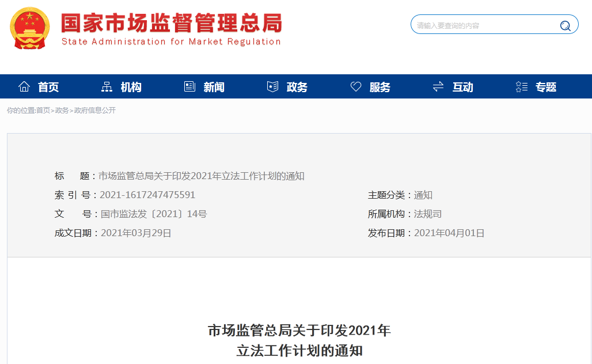The width and height of the screenshot is (592, 364).
Task: Click the search magnifier icon
Action: pyautogui.click(x=565, y=25)
